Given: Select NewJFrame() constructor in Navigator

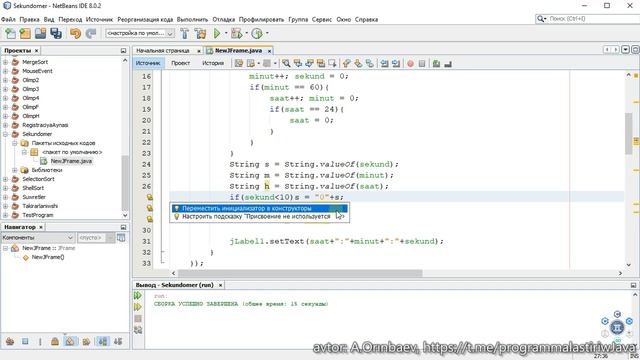Looking at the screenshot, I should click(48, 257).
